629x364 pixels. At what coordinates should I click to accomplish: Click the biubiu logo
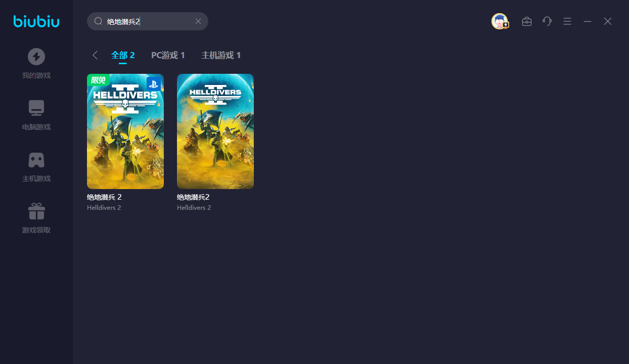tap(36, 21)
